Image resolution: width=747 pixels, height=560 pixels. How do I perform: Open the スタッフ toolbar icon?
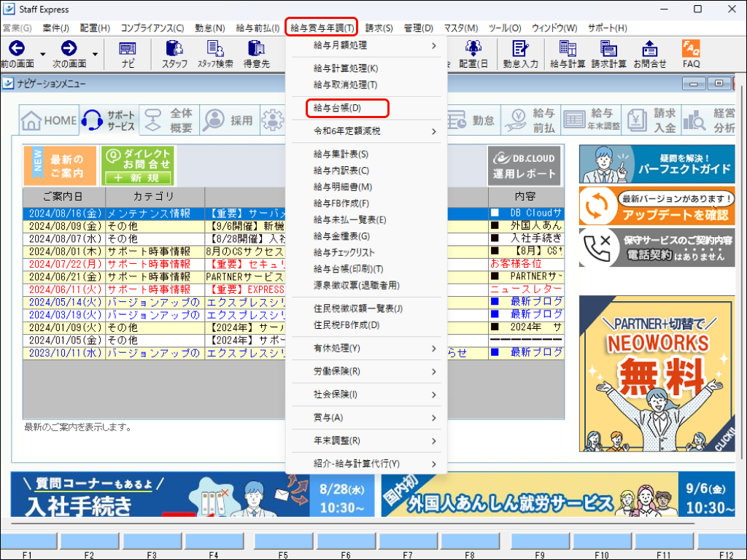[x=174, y=54]
